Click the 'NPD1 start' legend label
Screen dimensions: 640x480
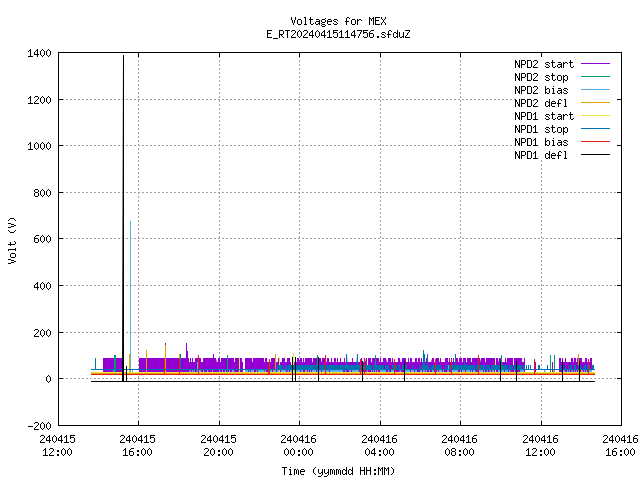[544, 116]
